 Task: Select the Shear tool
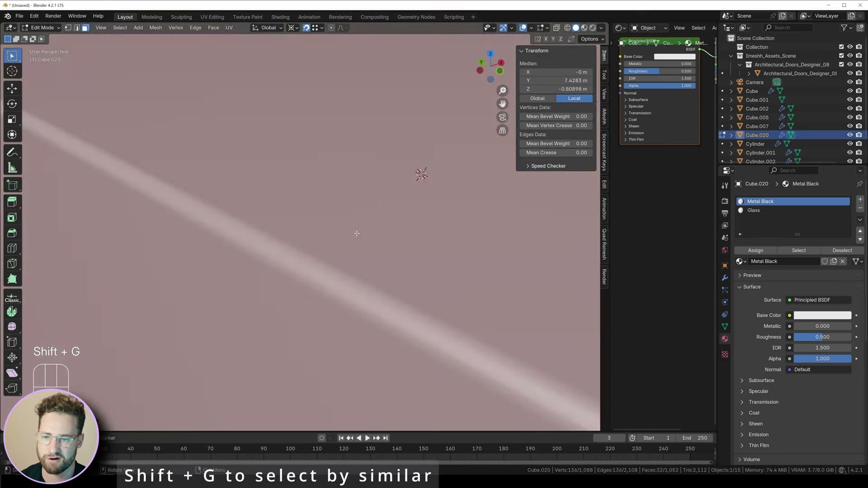coord(12,373)
